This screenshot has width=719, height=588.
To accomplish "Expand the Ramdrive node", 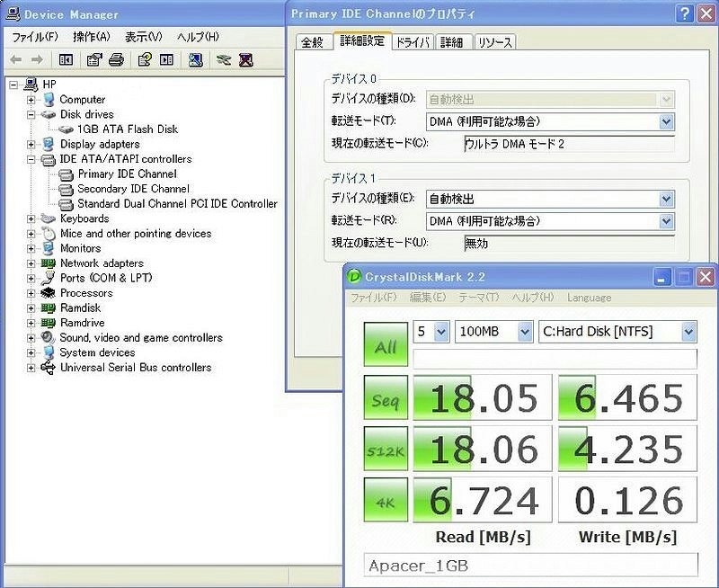I will [31, 323].
